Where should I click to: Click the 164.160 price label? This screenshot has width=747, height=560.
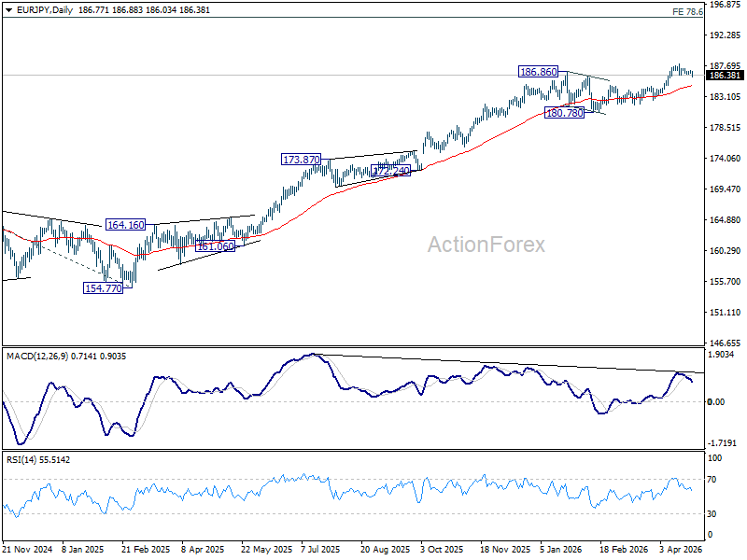tap(126, 225)
